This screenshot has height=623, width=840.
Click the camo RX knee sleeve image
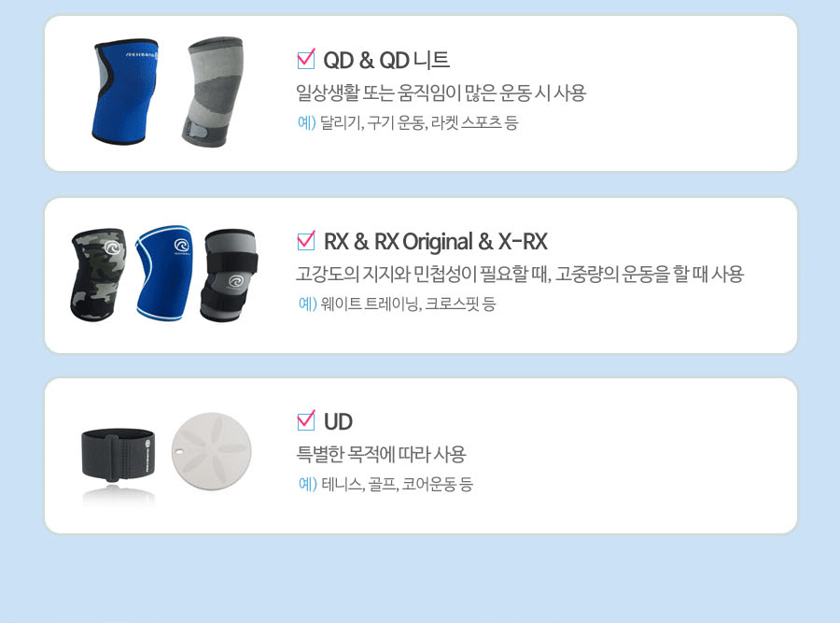[99, 275]
